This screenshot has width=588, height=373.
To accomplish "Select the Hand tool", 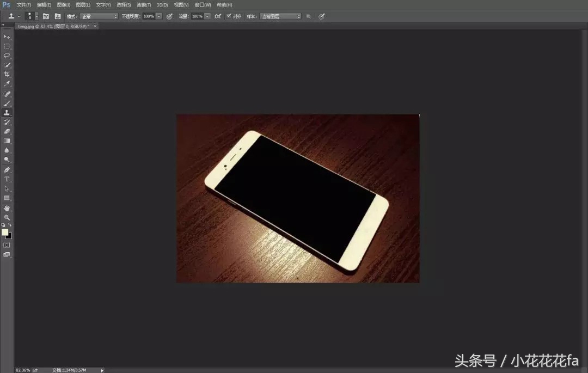I will tap(7, 207).
